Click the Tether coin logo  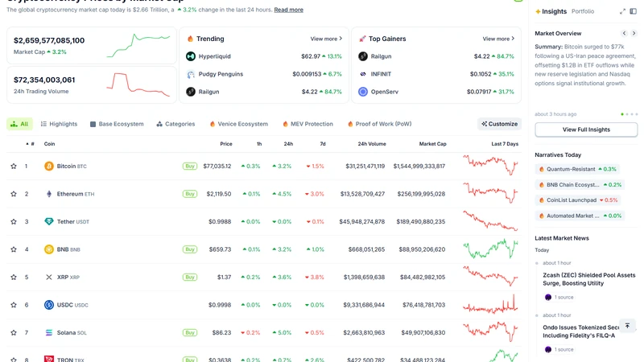pos(49,222)
